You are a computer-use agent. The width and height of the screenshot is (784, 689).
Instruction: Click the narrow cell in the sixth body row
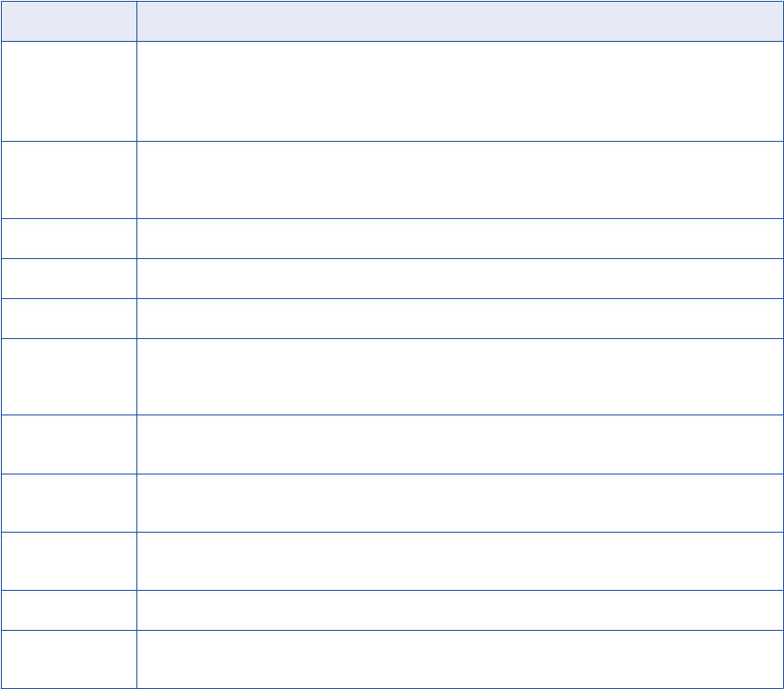click(68, 376)
